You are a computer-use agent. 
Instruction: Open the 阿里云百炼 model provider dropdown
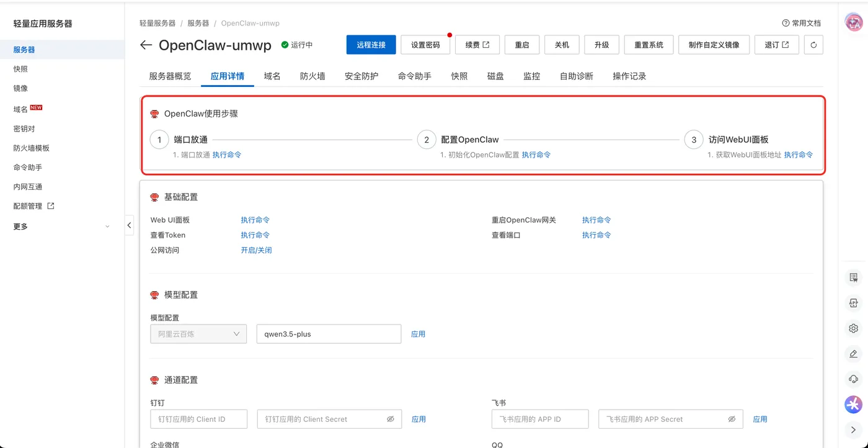coord(198,334)
